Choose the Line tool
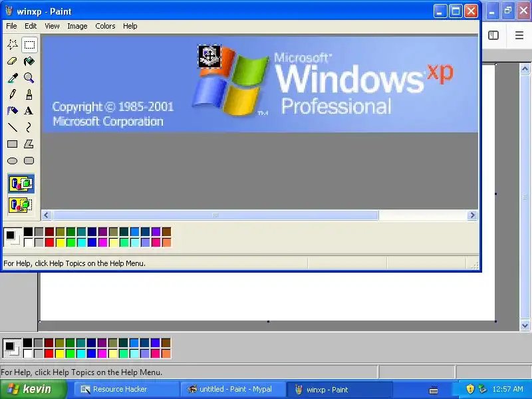Image resolution: width=532 pixels, height=399 pixels. [13, 127]
